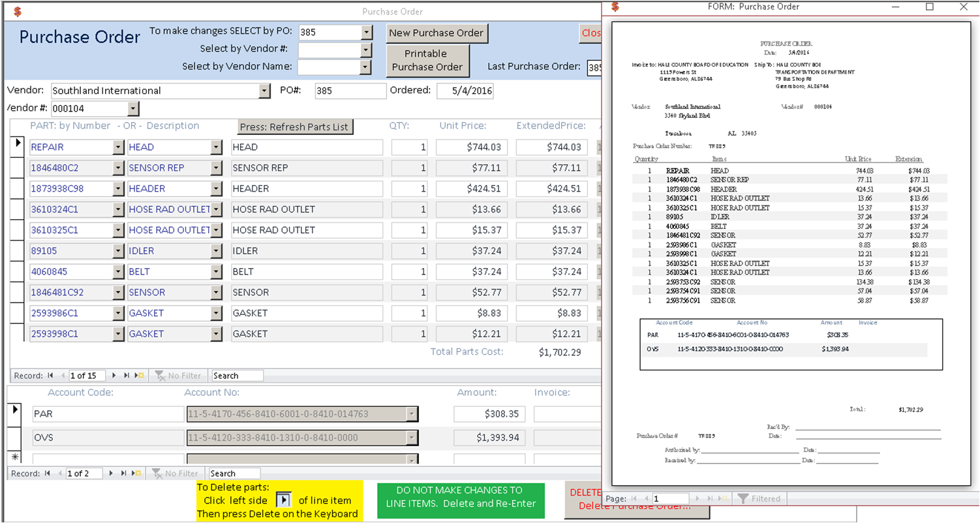Go to first record in the 1 of 2 navigator

coord(48,473)
